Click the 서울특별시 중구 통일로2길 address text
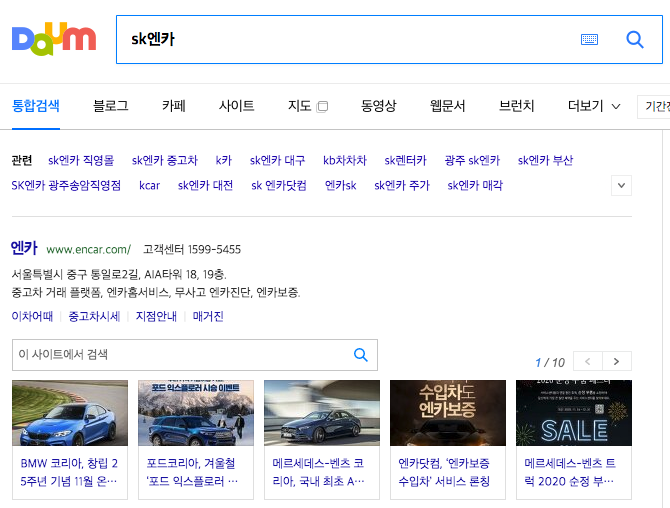This screenshot has height=508, width=670. click(x=119, y=274)
